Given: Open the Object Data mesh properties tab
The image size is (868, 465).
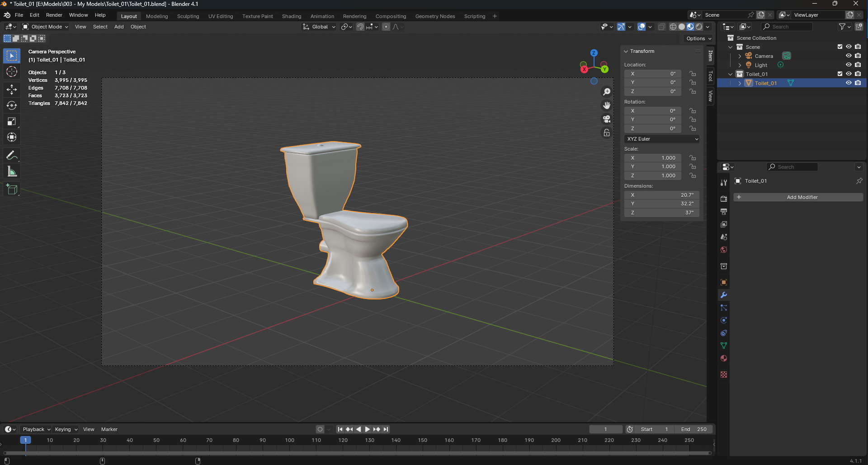Looking at the screenshot, I should [x=724, y=346].
